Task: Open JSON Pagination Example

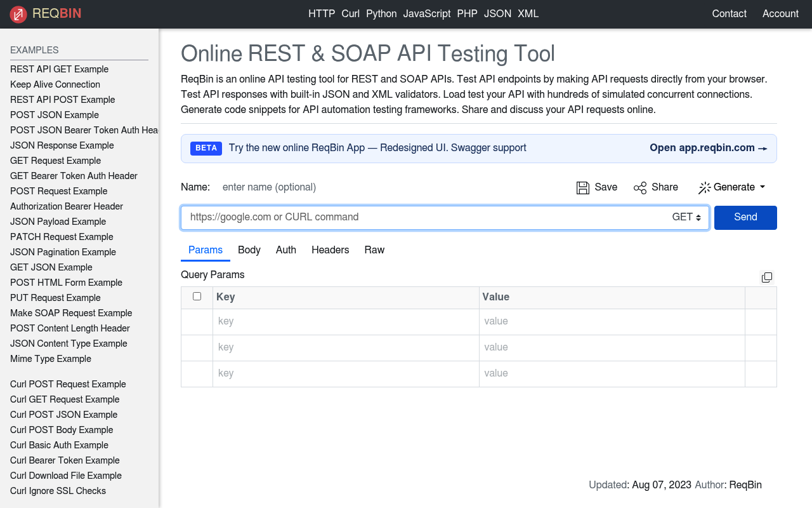Action: [x=63, y=252]
